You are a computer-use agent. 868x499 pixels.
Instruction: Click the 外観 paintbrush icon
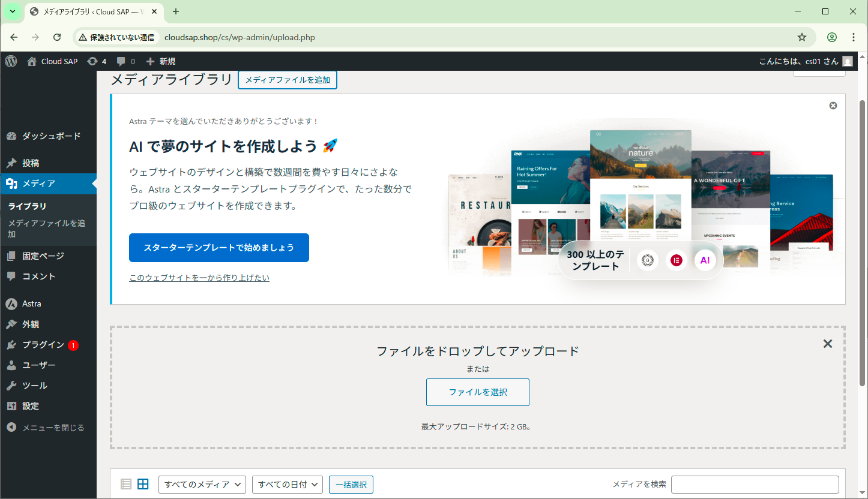pos(11,324)
